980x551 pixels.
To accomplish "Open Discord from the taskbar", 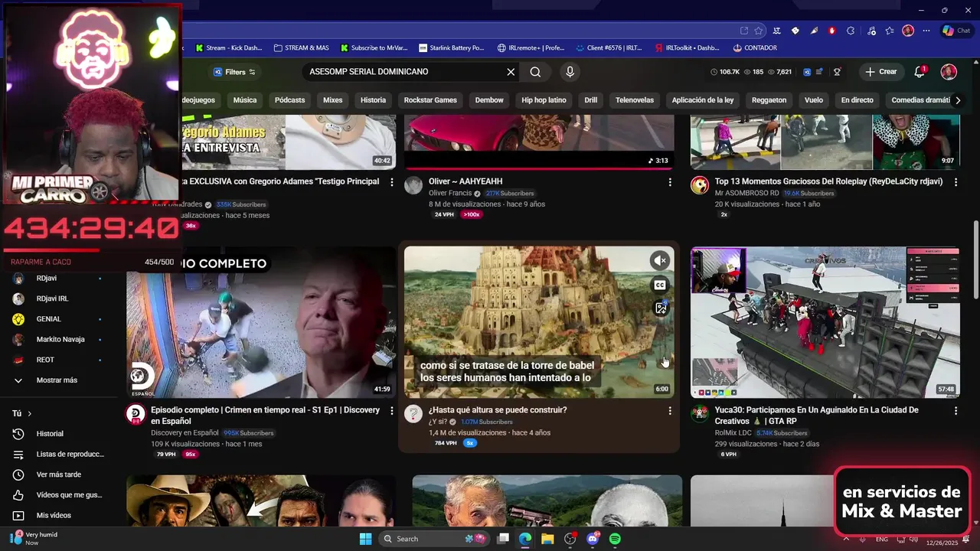I will pyautogui.click(x=593, y=539).
